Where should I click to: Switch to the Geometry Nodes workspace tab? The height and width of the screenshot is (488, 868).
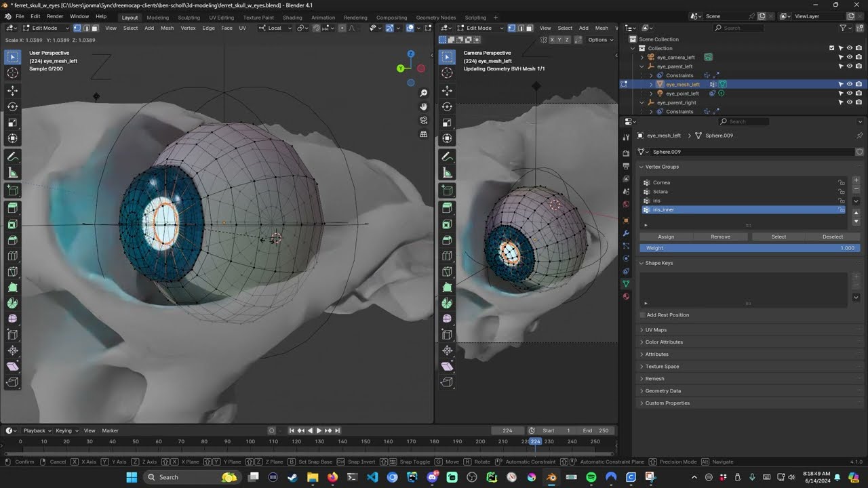point(435,18)
